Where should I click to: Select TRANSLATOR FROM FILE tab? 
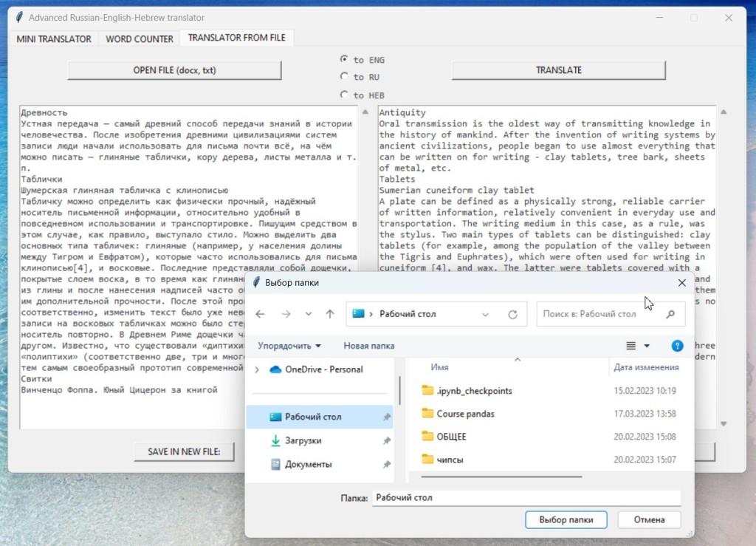click(237, 38)
